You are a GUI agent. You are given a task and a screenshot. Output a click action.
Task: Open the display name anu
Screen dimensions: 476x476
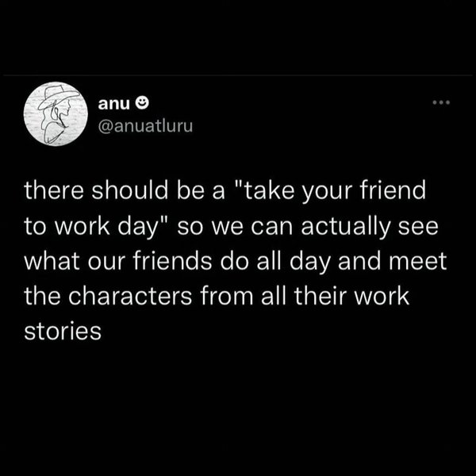(113, 104)
